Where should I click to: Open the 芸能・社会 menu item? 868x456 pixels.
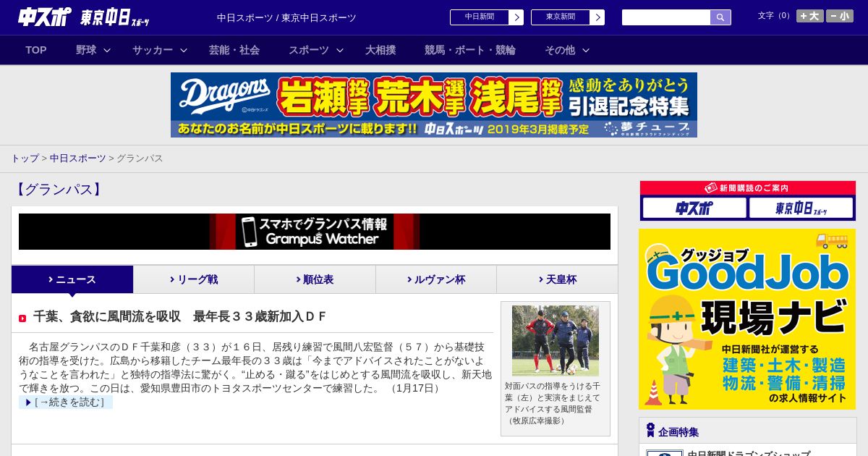coord(234,50)
